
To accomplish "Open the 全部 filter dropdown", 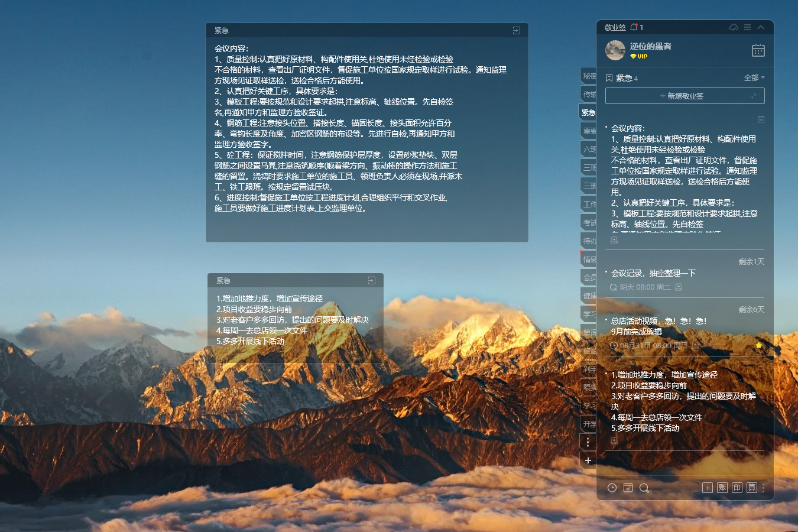I will [x=754, y=78].
